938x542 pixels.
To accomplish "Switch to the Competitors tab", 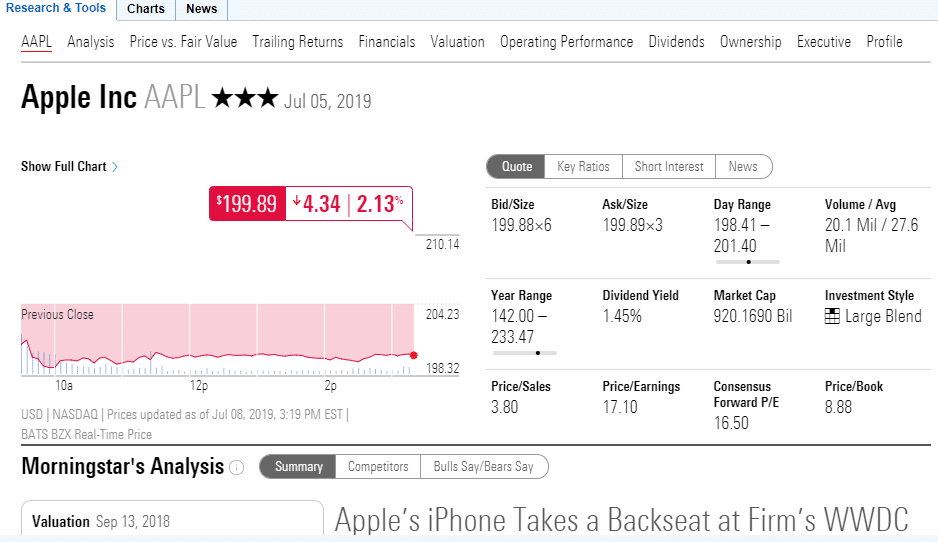I will [x=378, y=467].
